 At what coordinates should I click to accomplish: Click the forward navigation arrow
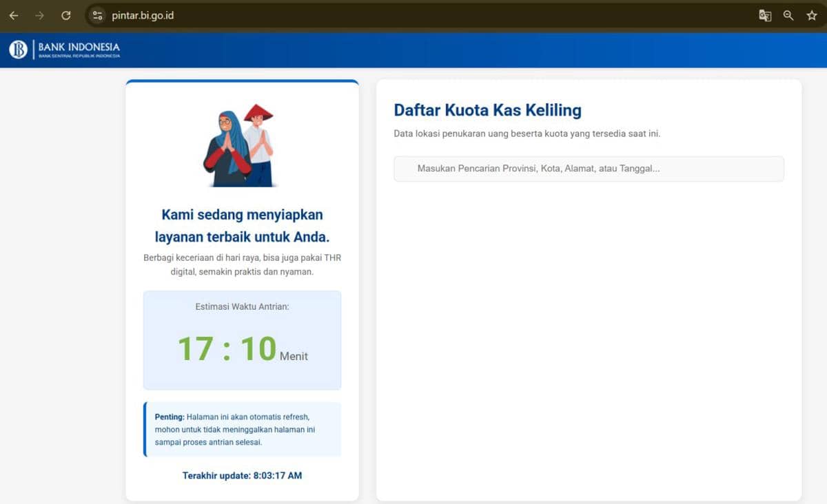click(x=40, y=14)
